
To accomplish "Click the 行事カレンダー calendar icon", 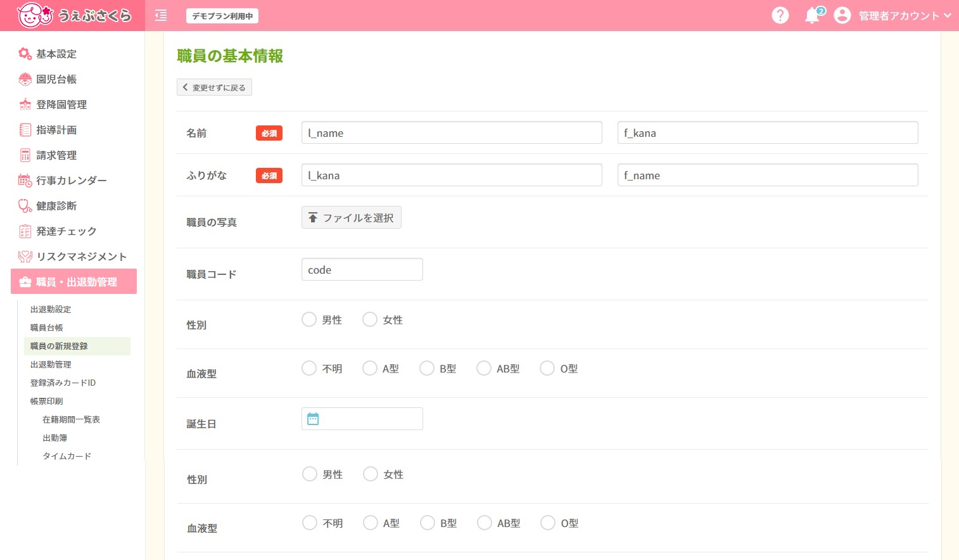I will coord(25,181).
